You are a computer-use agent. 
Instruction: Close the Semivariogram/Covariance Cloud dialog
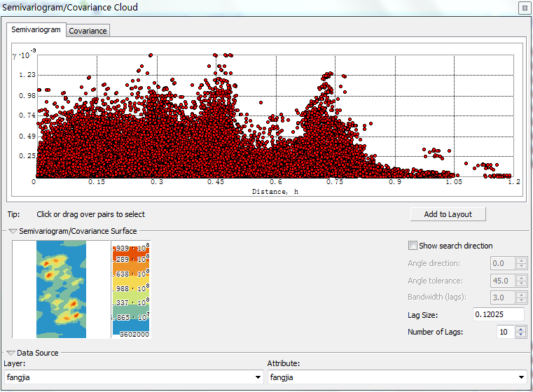(x=523, y=8)
